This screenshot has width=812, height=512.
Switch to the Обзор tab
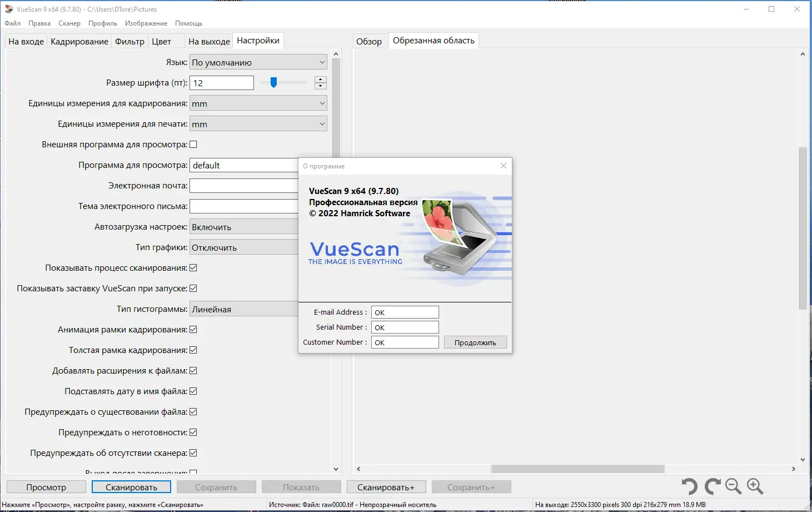(x=370, y=40)
